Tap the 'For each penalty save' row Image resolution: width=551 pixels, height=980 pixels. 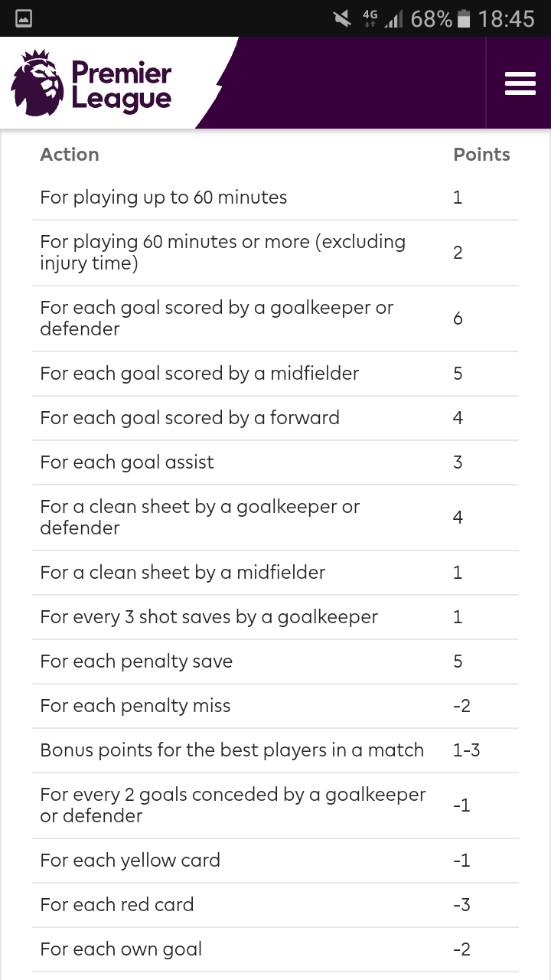275,661
